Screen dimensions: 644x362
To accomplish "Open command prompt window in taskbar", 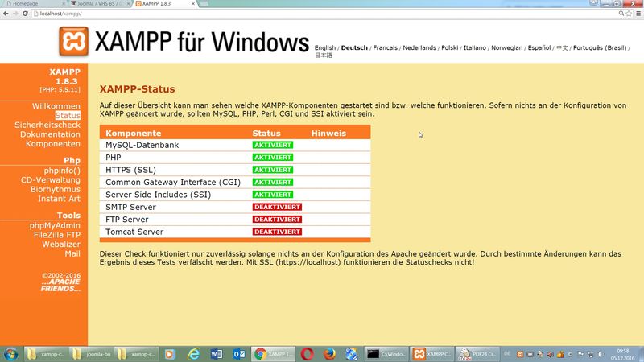I will click(386, 354).
